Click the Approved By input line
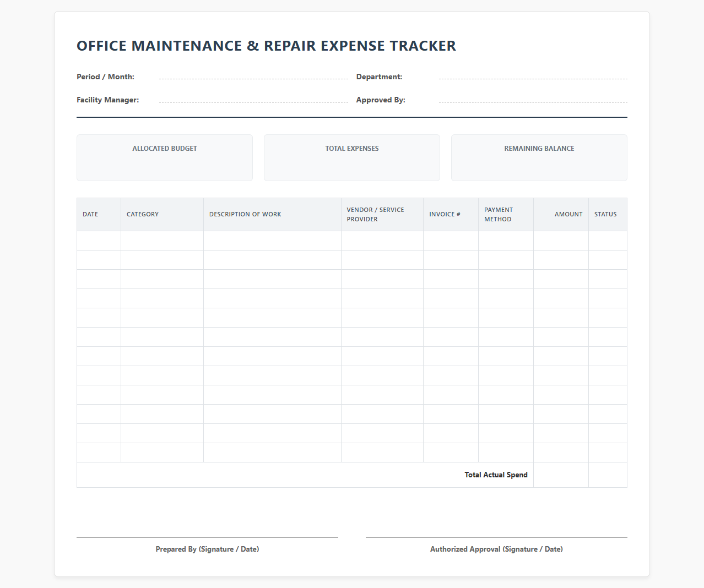704x588 pixels. (x=533, y=100)
